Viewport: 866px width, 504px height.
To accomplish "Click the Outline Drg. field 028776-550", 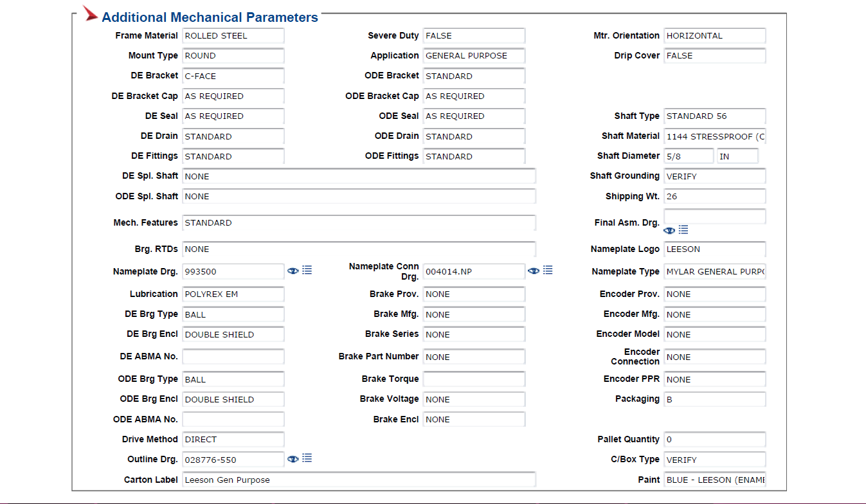I will (233, 460).
